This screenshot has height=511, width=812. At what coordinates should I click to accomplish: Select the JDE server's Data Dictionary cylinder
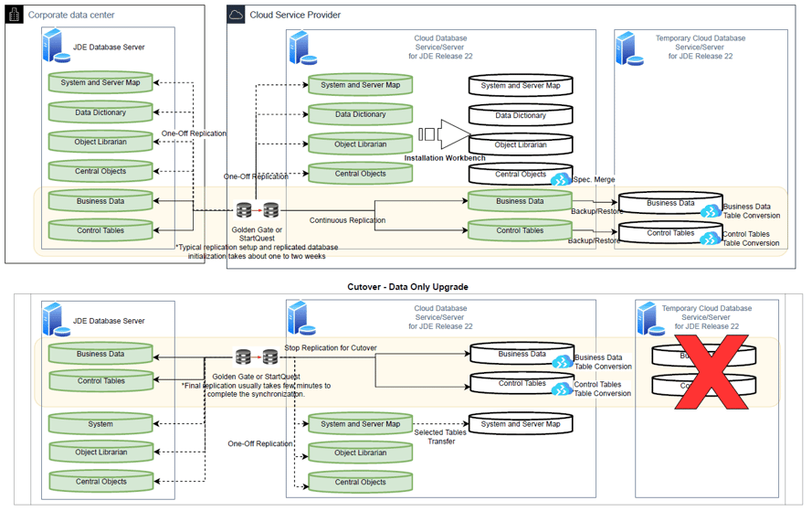pyautogui.click(x=100, y=112)
